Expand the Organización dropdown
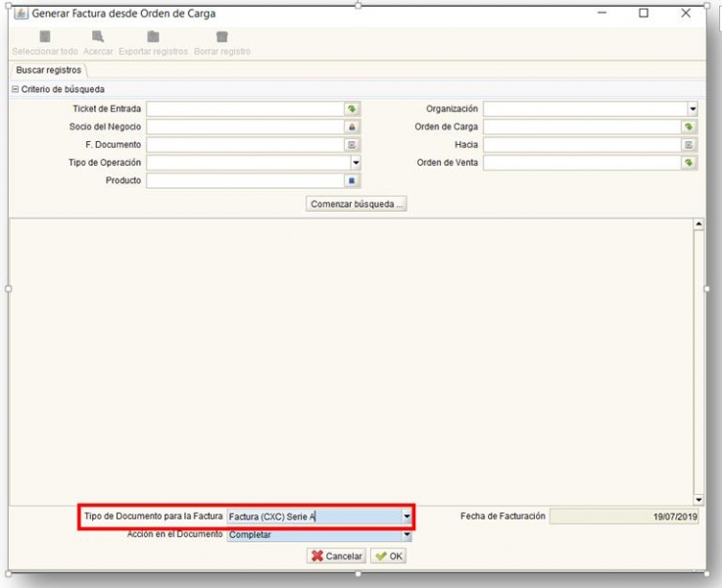 pyautogui.click(x=693, y=110)
